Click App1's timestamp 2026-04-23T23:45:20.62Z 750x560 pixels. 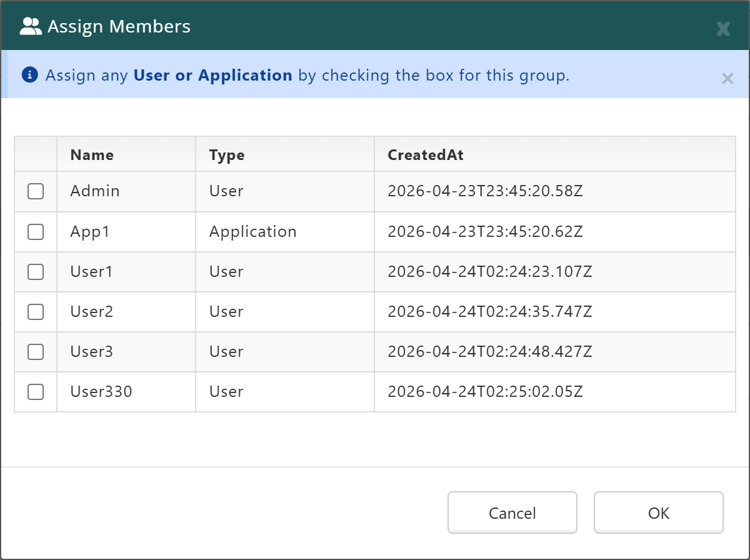coord(485,232)
